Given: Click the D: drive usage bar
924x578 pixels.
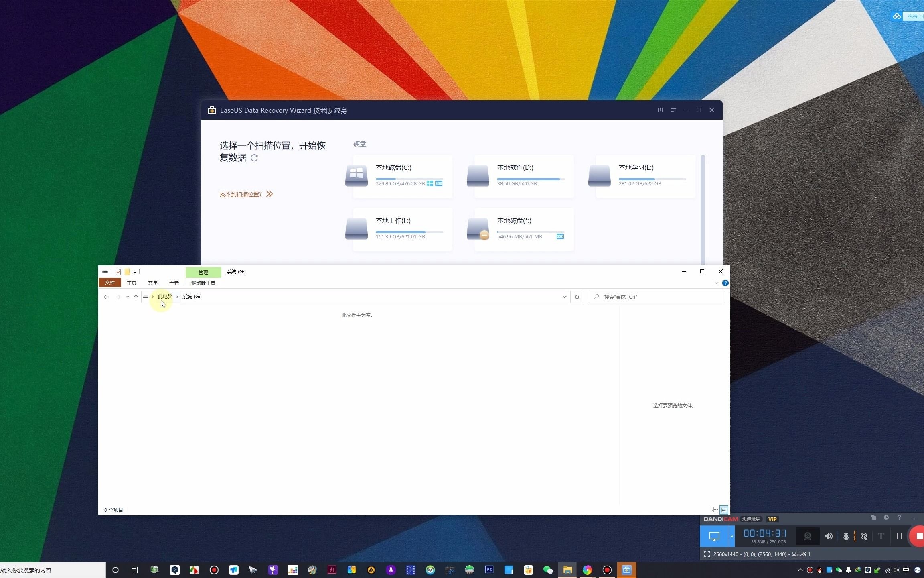Looking at the screenshot, I should click(531, 179).
